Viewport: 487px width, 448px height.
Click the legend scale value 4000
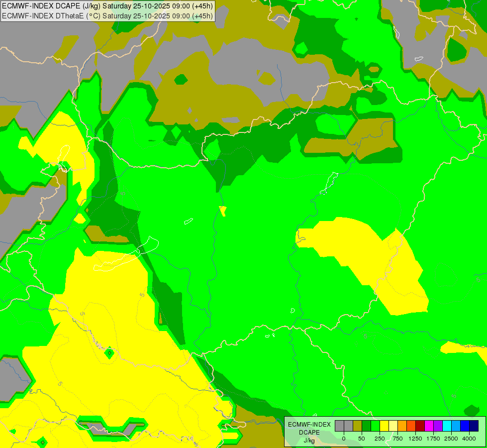[469, 439]
